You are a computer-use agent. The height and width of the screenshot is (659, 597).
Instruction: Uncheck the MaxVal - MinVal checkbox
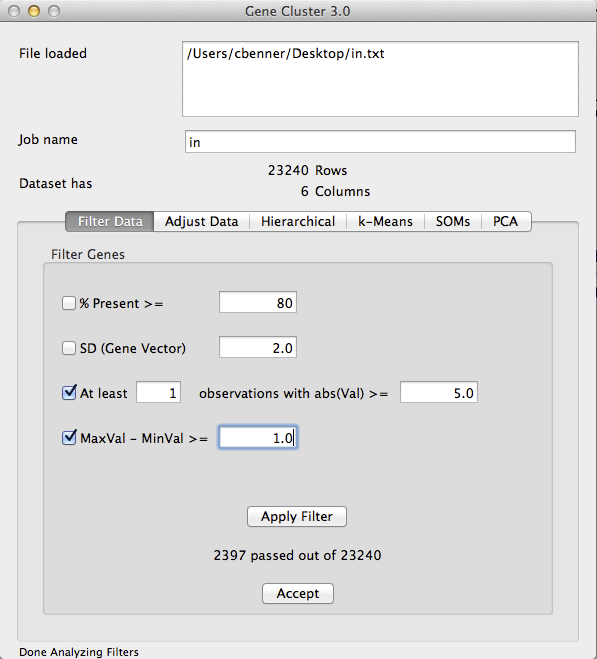coord(69,438)
